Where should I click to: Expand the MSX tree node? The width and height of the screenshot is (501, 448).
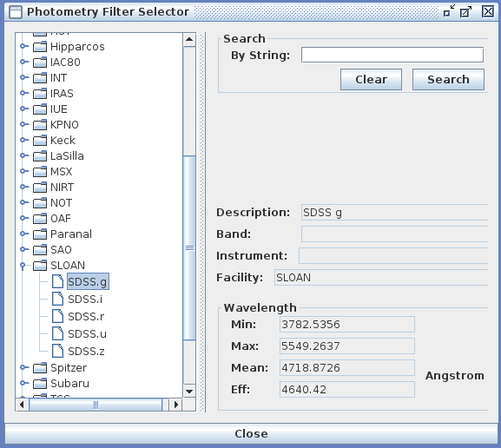coord(24,171)
